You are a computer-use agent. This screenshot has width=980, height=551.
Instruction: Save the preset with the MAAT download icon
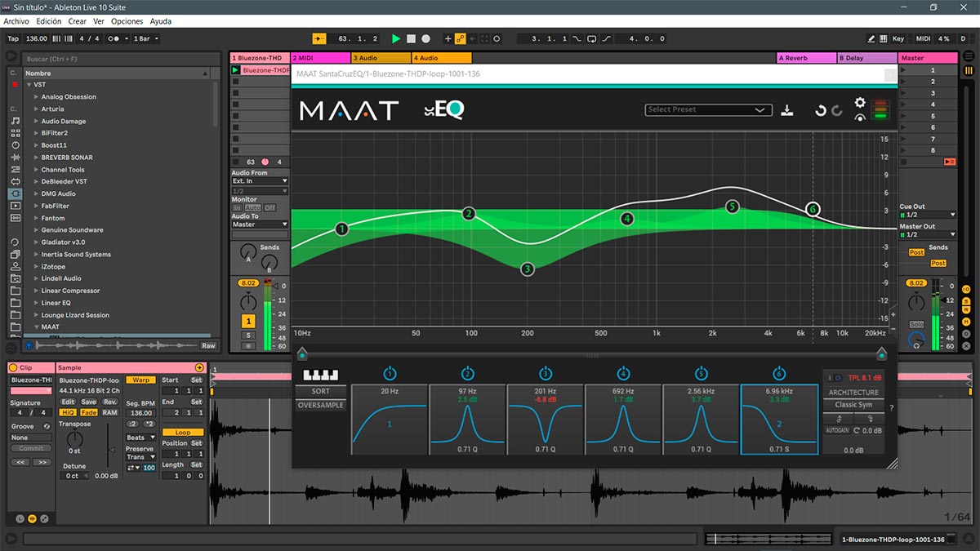tap(787, 110)
